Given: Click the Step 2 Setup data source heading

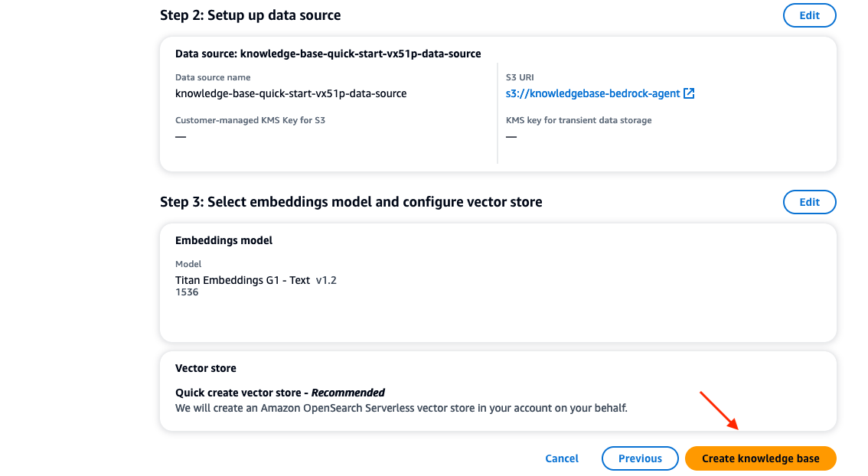Looking at the screenshot, I should coord(250,15).
